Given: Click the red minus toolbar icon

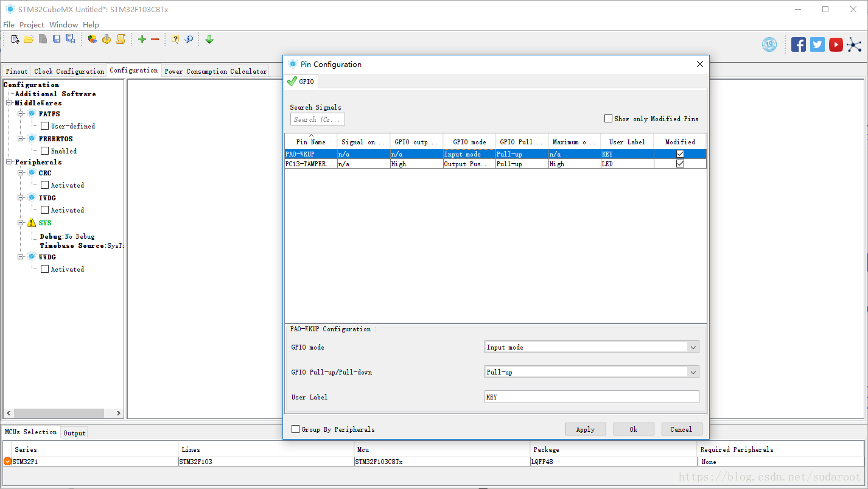Looking at the screenshot, I should pyautogui.click(x=155, y=39).
